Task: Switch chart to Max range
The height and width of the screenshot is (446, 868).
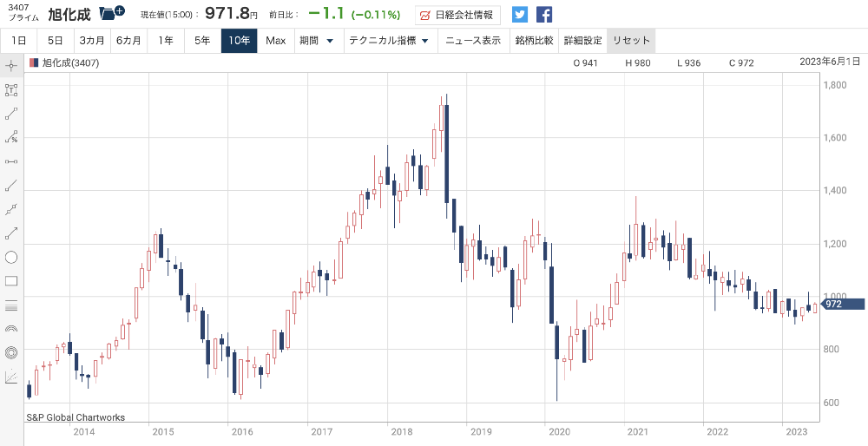Action: pyautogui.click(x=276, y=41)
